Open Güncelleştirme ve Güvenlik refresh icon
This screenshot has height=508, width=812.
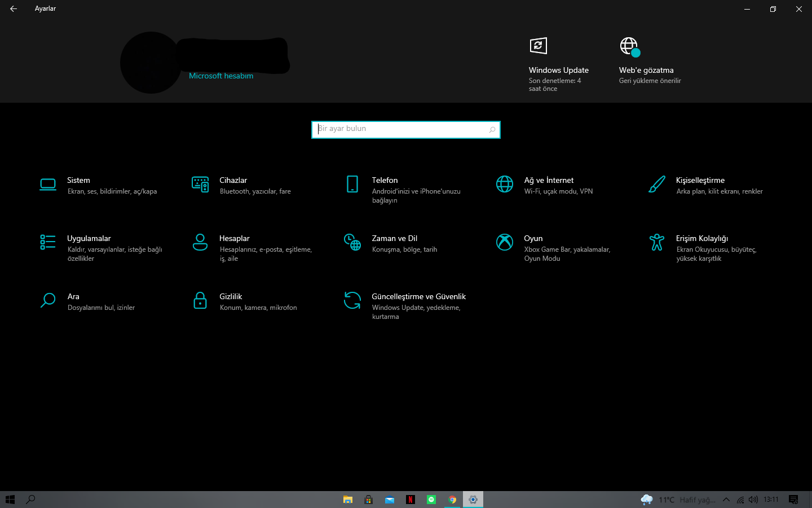tap(352, 300)
